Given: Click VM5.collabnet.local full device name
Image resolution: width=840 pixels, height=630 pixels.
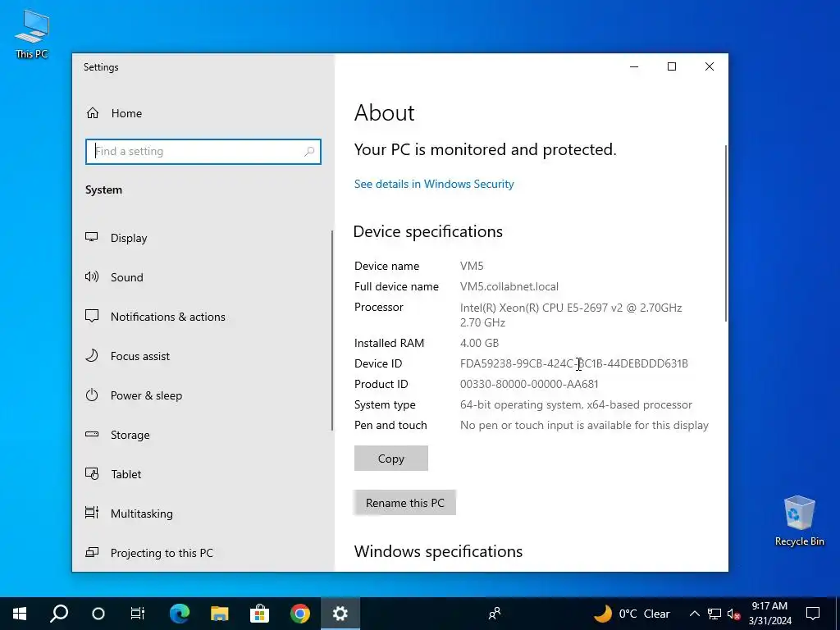Looking at the screenshot, I should 509,286.
